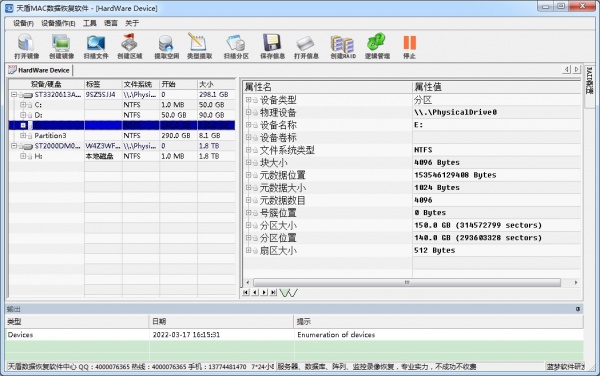Click the horizontal scrollbar thumb in properties pane
This screenshot has height=376, width=600.
coord(407,282)
